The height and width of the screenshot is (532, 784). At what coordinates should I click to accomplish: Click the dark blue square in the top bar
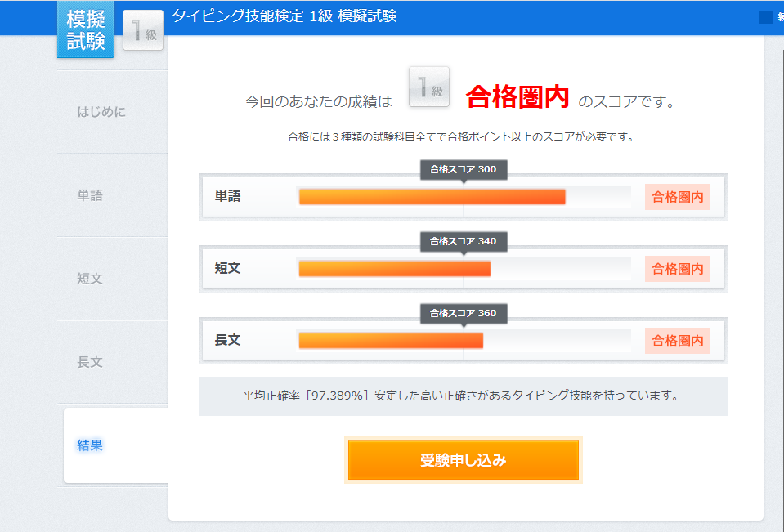pyautogui.click(x=766, y=17)
